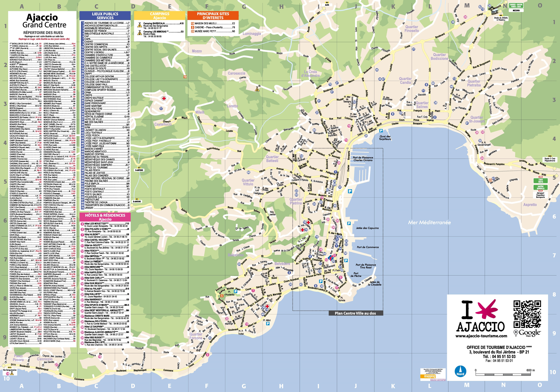Click orange marker 19 for Maison des Milelli

click(185, 77)
